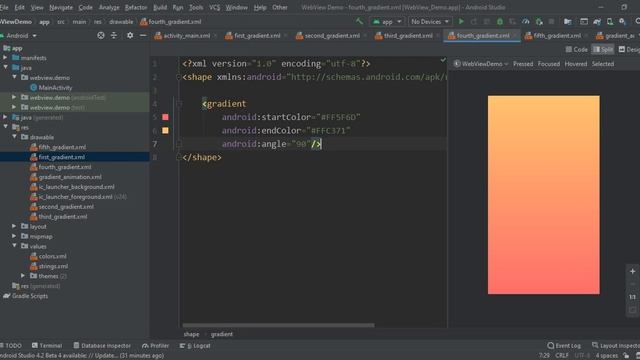Switch the editor to Code view
Image resolution: width=640 pixels, height=360 pixels.
(x=576, y=49)
